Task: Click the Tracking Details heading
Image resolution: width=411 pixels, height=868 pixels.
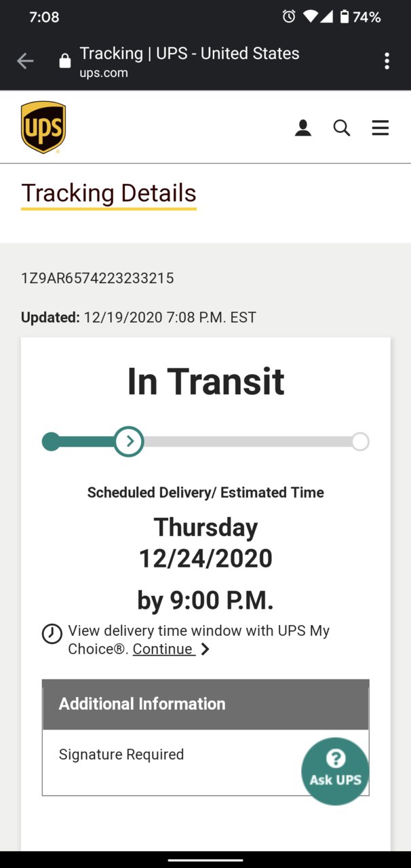Action: [x=109, y=193]
